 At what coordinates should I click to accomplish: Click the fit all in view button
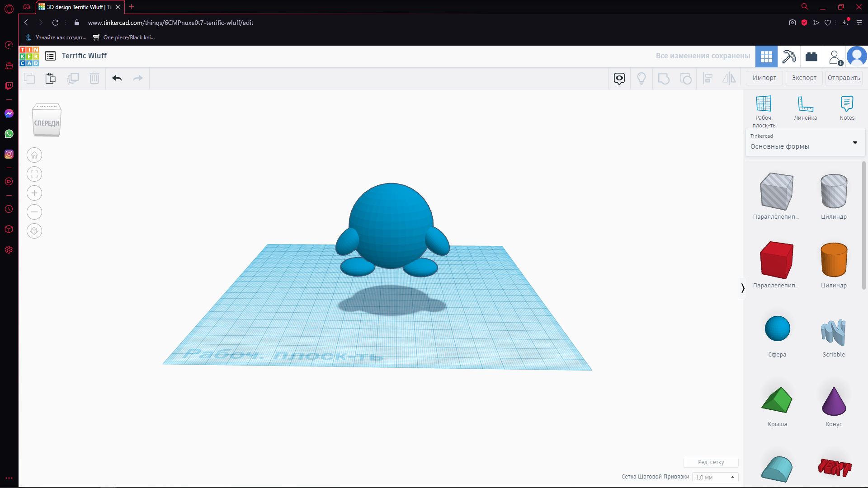click(x=34, y=174)
